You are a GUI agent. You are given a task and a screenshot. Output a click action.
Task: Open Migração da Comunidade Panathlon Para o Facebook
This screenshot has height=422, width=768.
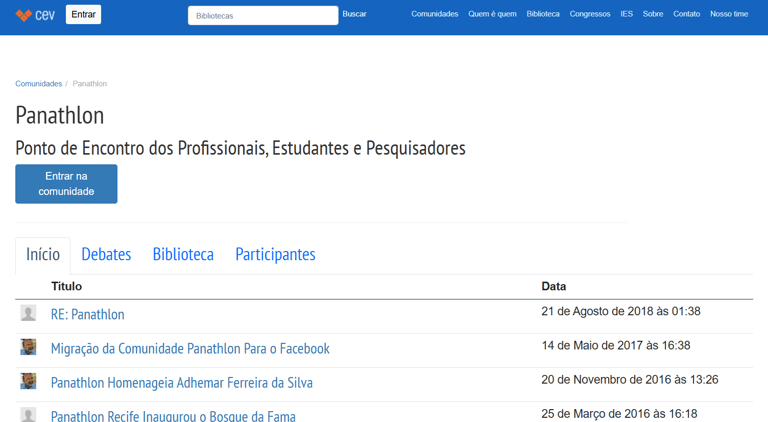pos(190,349)
